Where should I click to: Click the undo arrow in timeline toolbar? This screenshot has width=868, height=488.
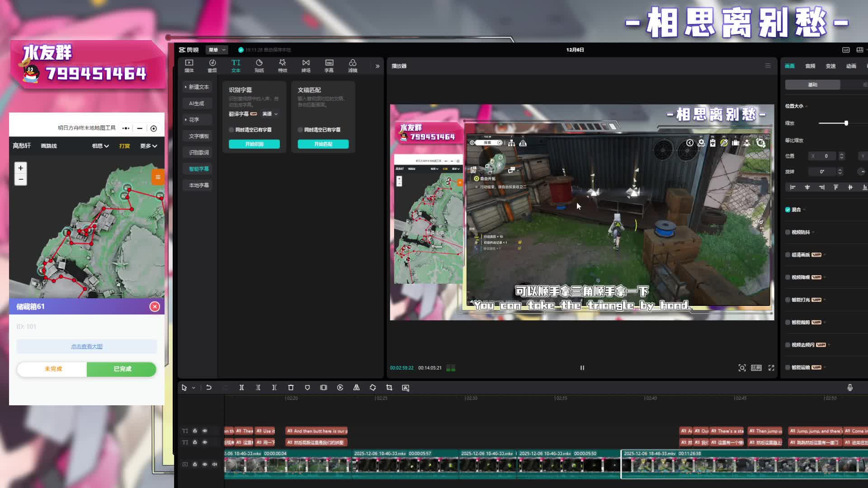point(209,388)
